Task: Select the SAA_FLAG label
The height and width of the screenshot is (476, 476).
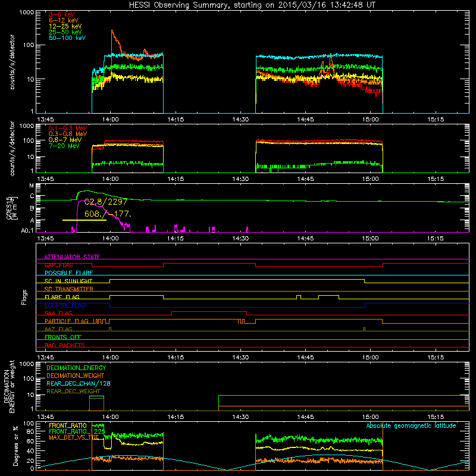Action: tap(58, 313)
